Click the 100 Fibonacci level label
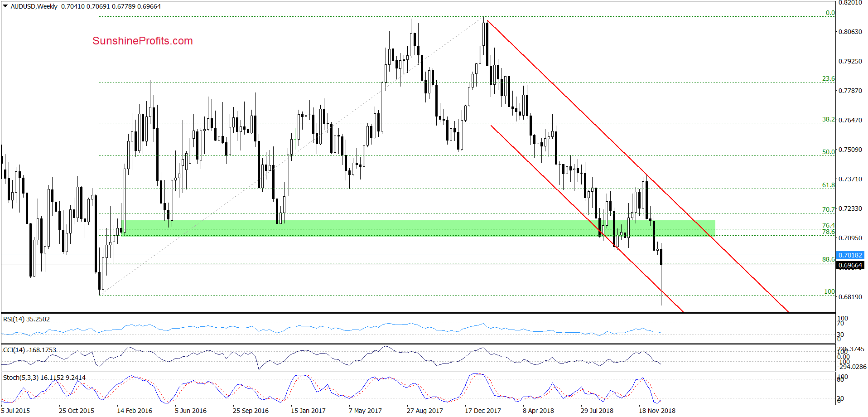Image resolution: width=868 pixels, height=417 pixels. coord(829,292)
